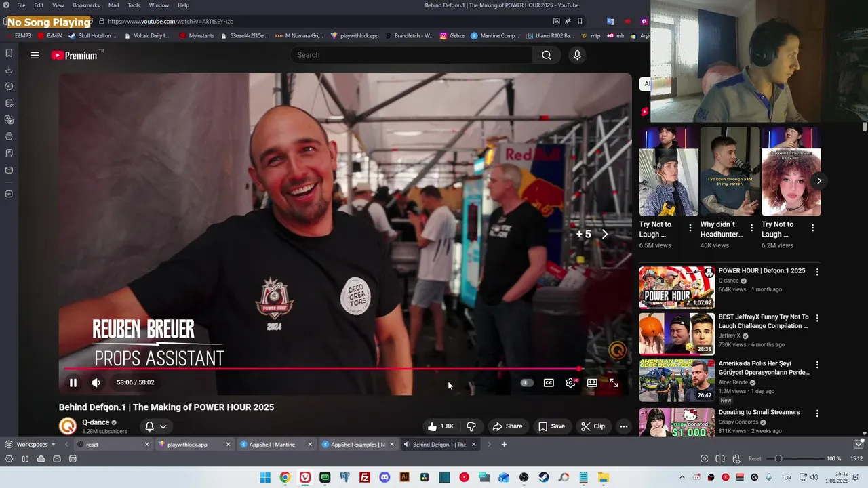868x488 pixels.
Task: Open the Bookmarks menu
Action: pyautogui.click(x=86, y=5)
